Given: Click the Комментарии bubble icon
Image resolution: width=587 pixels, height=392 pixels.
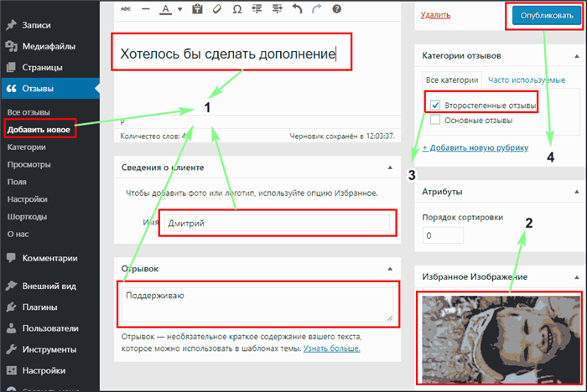Looking at the screenshot, I should tap(11, 258).
